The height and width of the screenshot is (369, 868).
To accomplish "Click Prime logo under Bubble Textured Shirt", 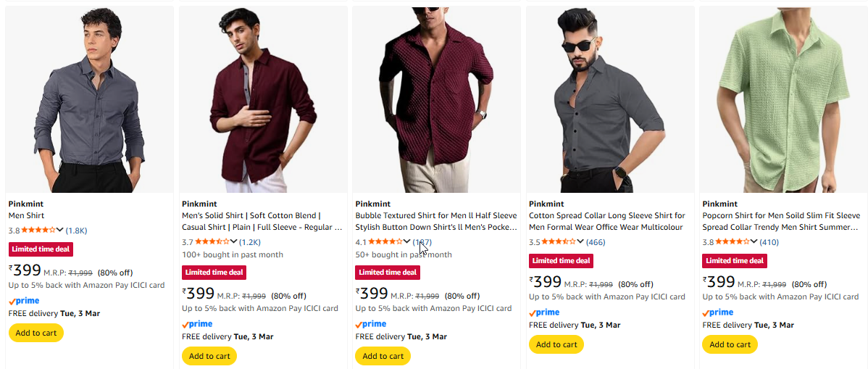I will (371, 324).
